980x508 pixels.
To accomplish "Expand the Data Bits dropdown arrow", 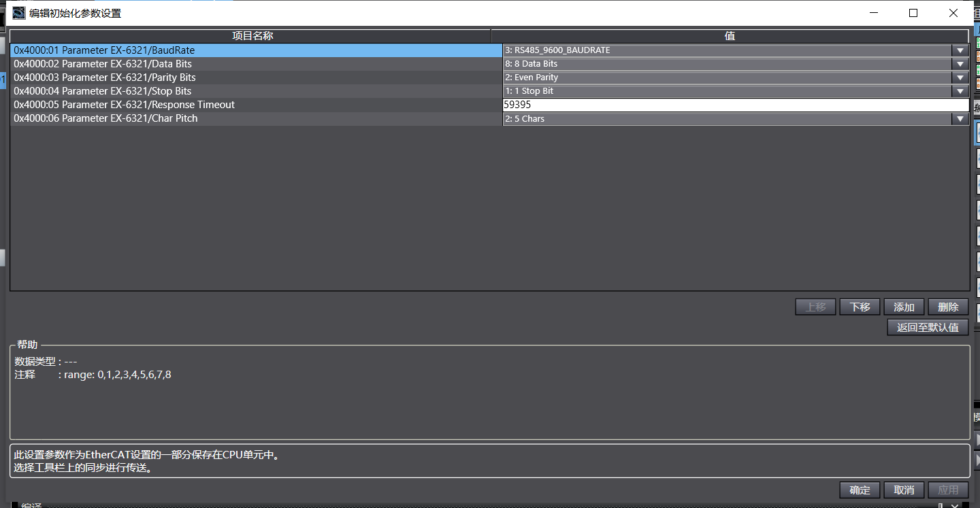I will pos(960,64).
